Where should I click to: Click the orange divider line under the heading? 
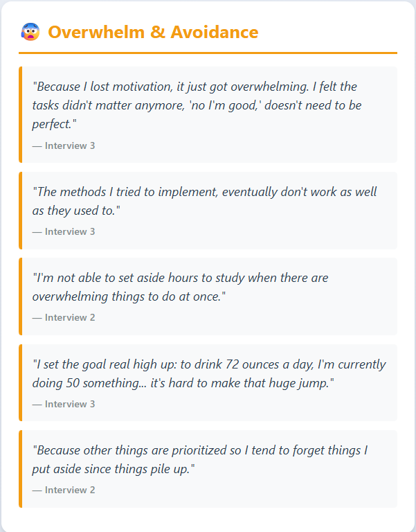point(208,53)
